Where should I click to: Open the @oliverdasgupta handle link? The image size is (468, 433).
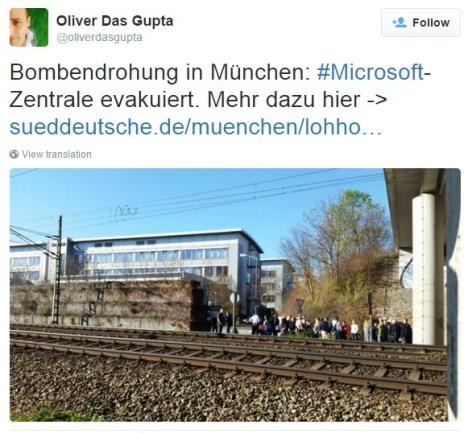(x=99, y=37)
